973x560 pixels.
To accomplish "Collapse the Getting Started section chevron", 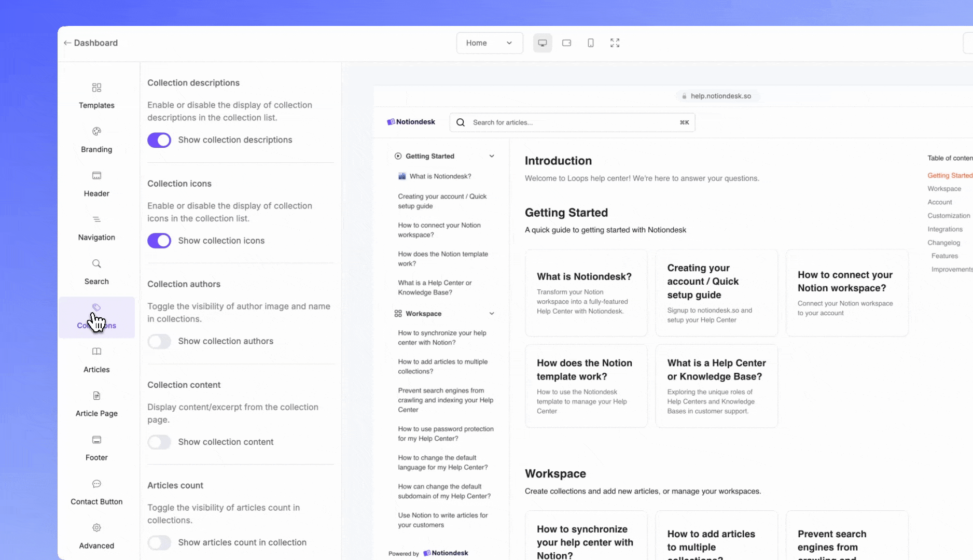I will click(x=492, y=156).
